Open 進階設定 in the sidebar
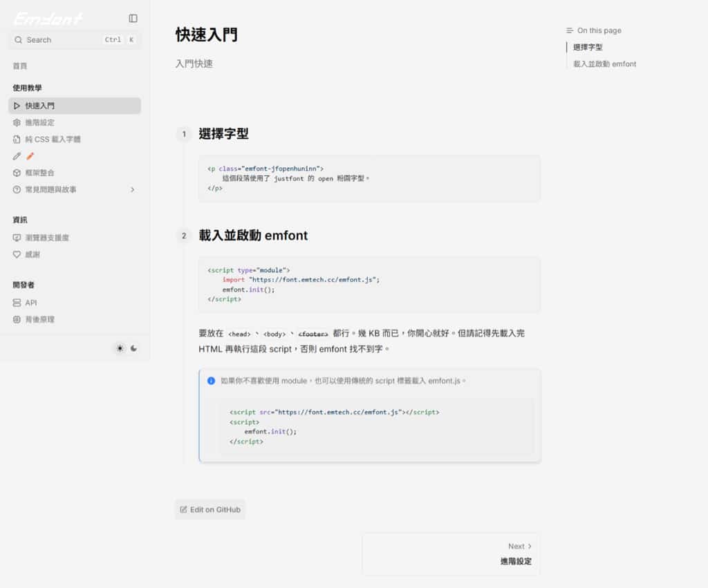 pyautogui.click(x=75, y=122)
